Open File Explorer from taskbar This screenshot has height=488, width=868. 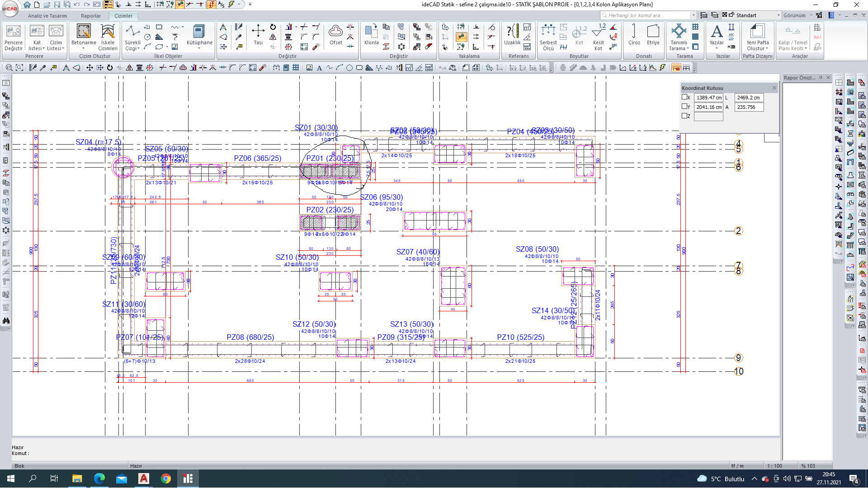(x=77, y=479)
